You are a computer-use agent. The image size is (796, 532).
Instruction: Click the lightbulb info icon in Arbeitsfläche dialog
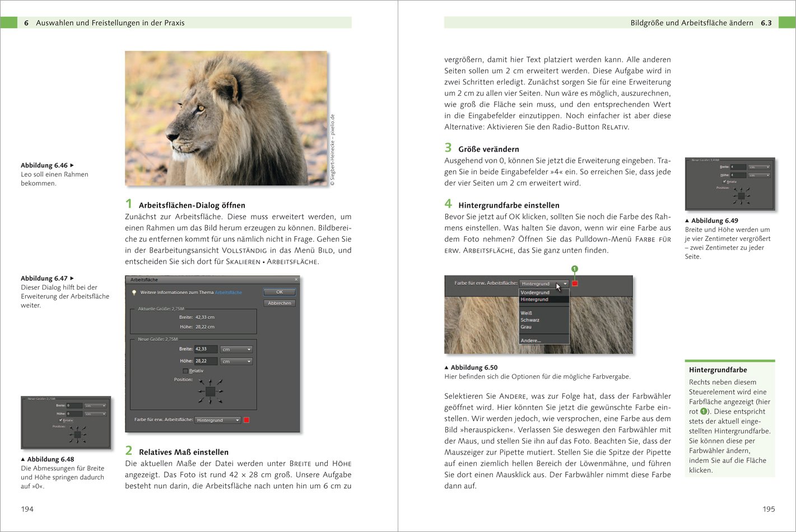pyautogui.click(x=134, y=292)
